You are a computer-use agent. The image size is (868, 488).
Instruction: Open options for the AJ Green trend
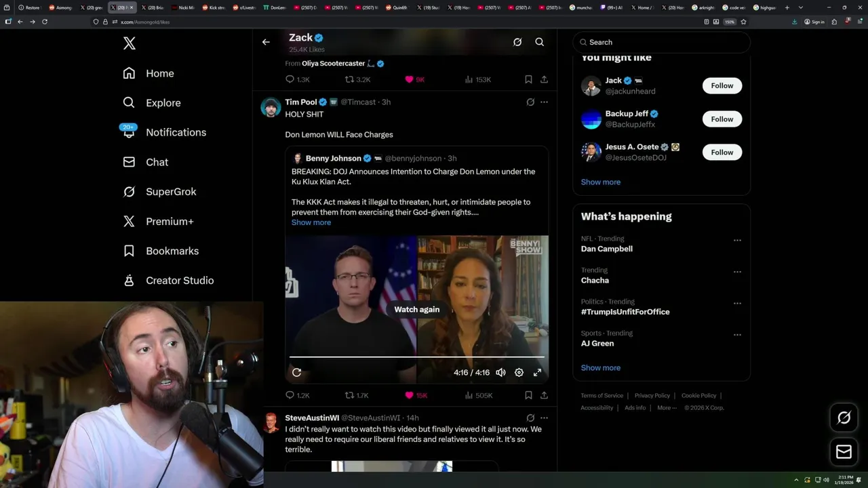[737, 335]
